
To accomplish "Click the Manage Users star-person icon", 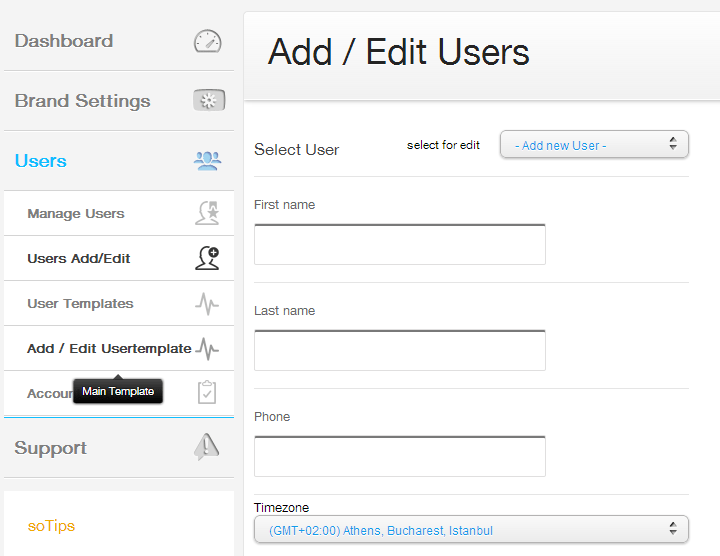I will click(207, 213).
